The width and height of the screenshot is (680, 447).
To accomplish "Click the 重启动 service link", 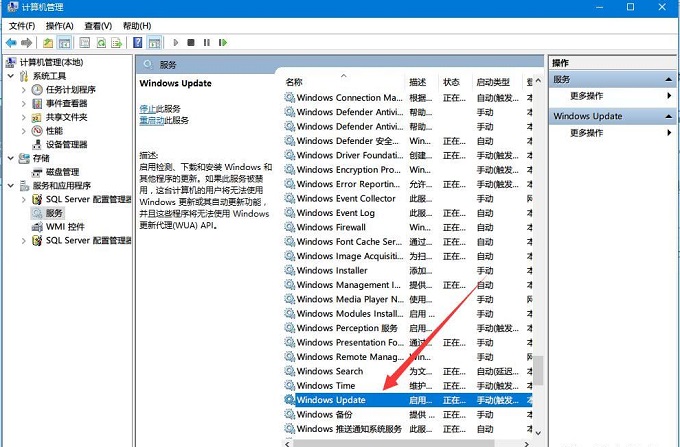I will pos(151,120).
